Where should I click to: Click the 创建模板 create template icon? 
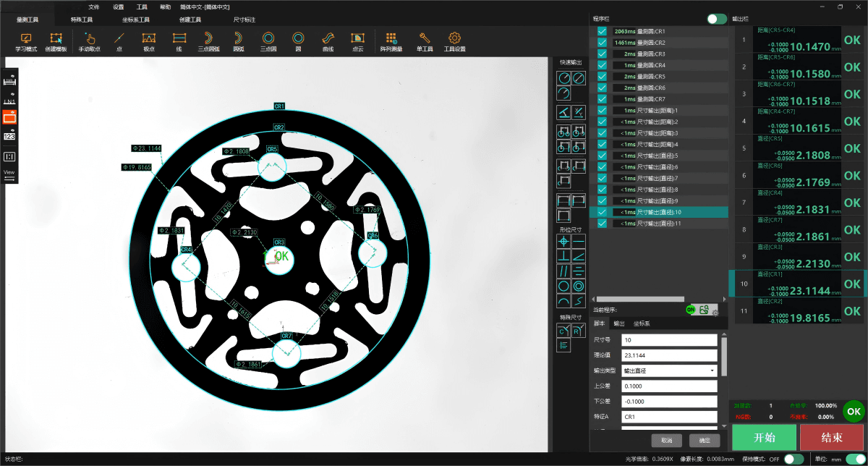point(56,41)
